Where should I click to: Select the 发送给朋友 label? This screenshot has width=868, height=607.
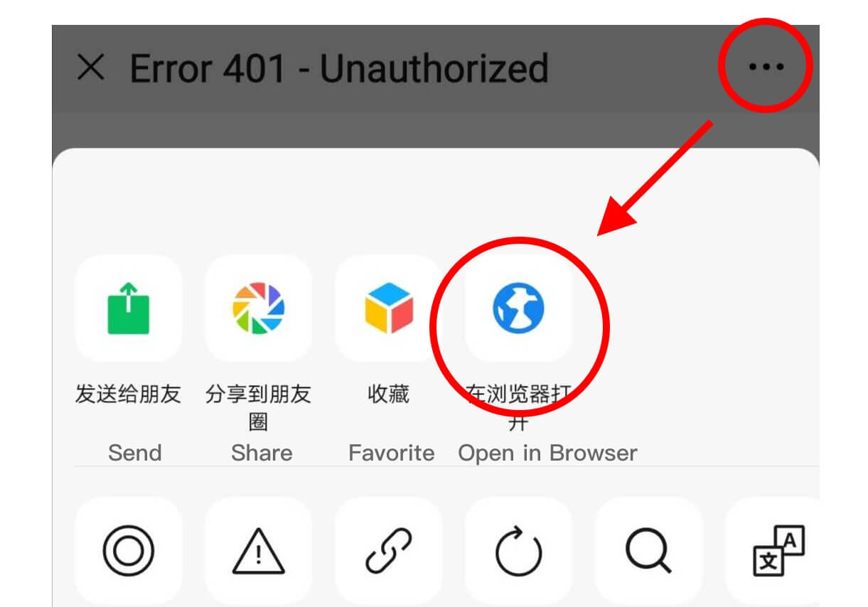[x=129, y=394]
